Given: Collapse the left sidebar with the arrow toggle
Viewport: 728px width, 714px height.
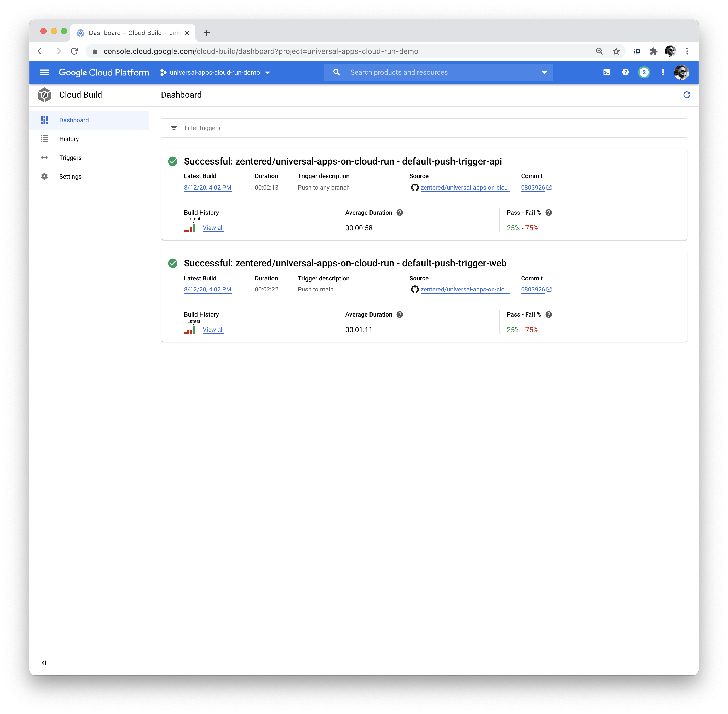Looking at the screenshot, I should point(44,663).
